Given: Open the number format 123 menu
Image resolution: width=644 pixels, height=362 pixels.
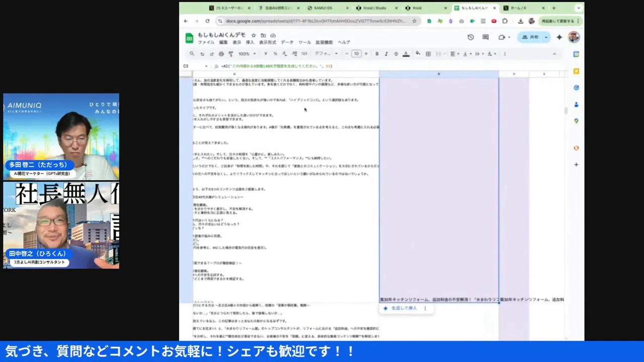Looking at the screenshot, I should (x=304, y=54).
